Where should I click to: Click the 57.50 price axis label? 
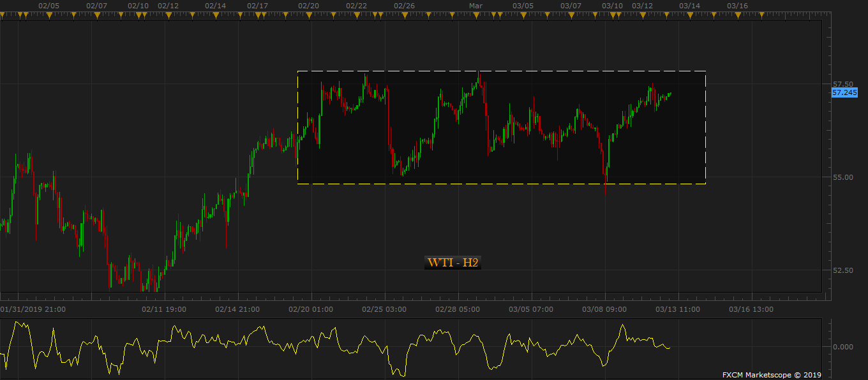tap(842, 84)
